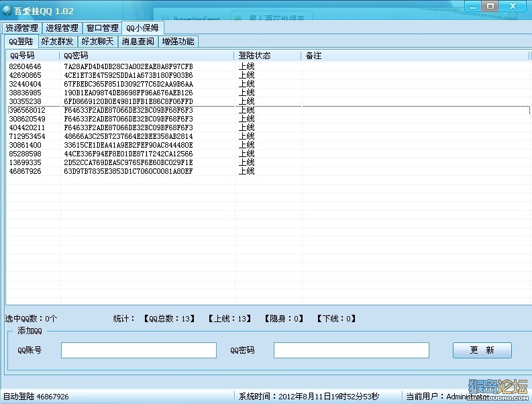Click the 上线 status of QQ 82604646
The image size is (532, 404).
(x=246, y=66)
